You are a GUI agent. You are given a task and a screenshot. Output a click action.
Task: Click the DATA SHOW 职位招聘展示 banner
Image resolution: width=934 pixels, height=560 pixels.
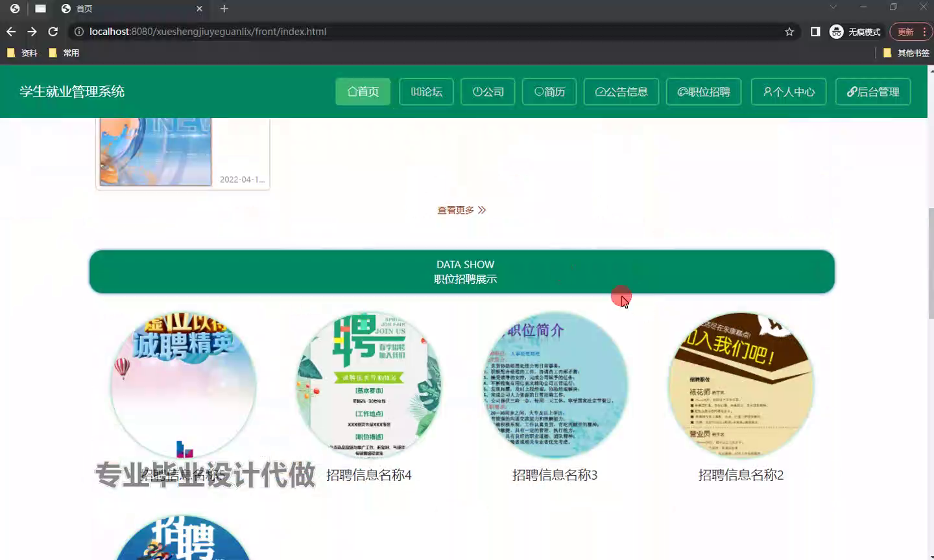click(462, 272)
